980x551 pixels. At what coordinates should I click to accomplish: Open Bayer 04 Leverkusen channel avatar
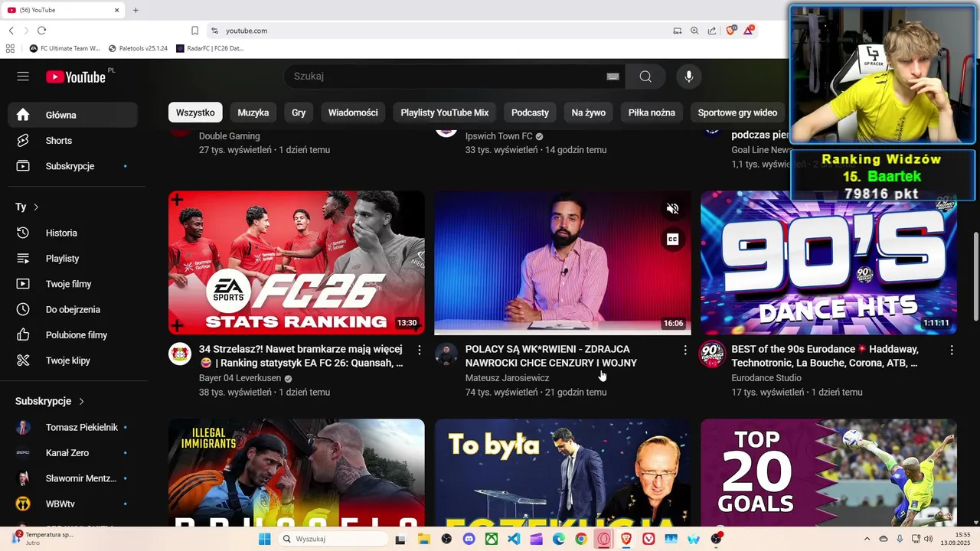click(x=180, y=354)
